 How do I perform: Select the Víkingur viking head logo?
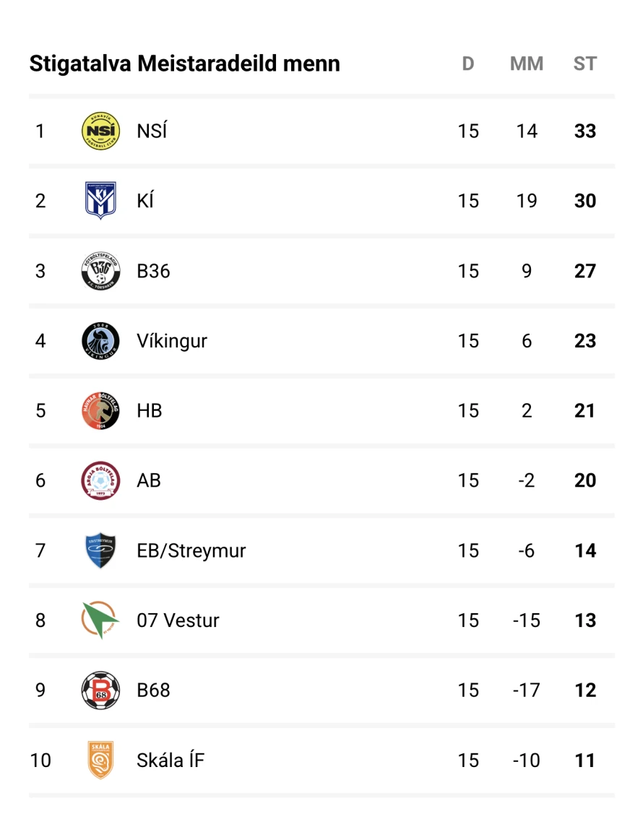click(100, 341)
